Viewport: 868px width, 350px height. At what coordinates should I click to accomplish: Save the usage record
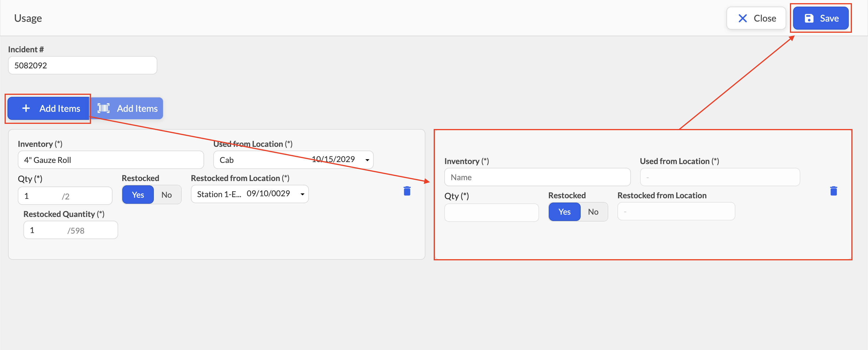click(x=821, y=18)
